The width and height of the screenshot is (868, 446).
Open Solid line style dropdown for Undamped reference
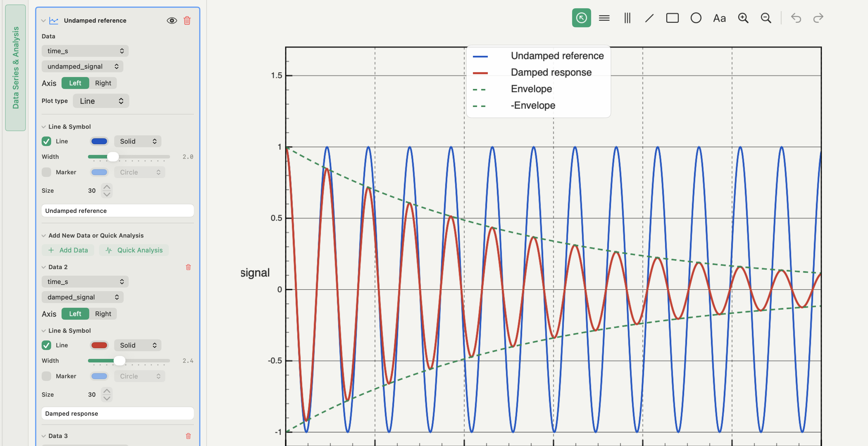pos(138,141)
